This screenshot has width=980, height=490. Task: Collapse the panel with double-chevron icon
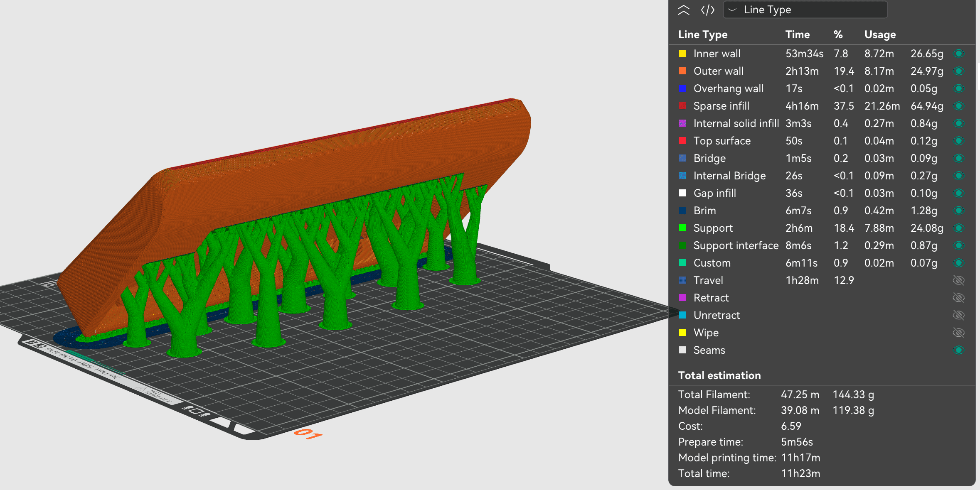coord(684,10)
